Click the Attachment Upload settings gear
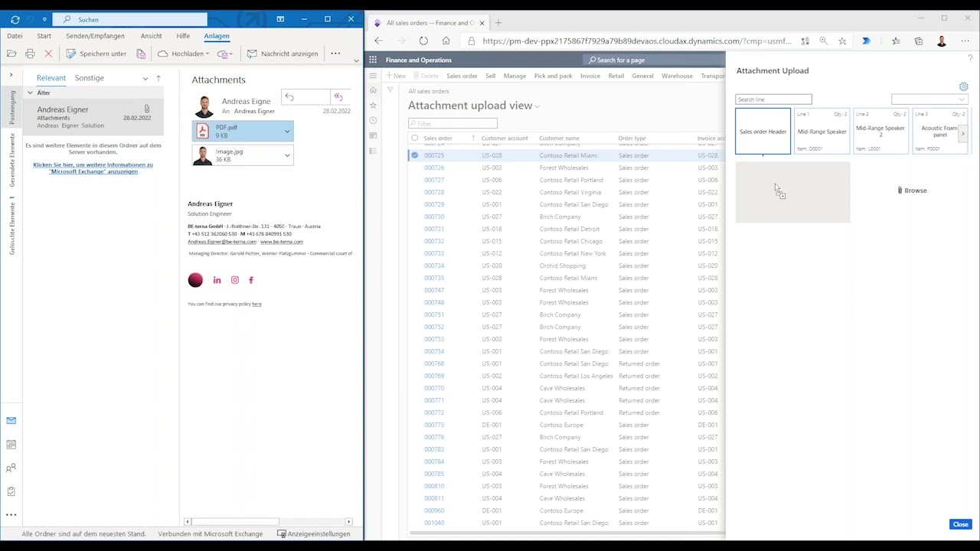Viewport: 980px width, 551px height. (x=964, y=86)
